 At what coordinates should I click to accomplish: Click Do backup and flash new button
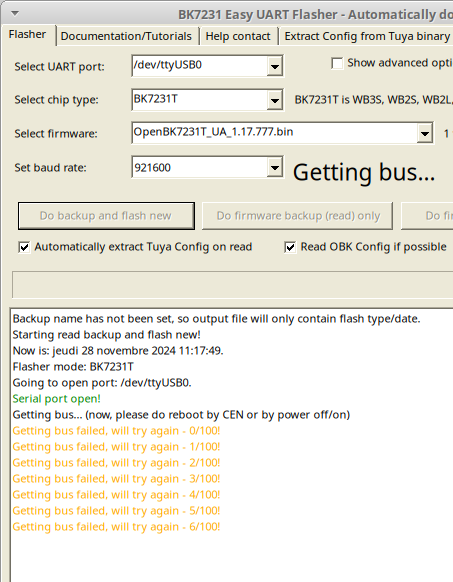(106, 216)
